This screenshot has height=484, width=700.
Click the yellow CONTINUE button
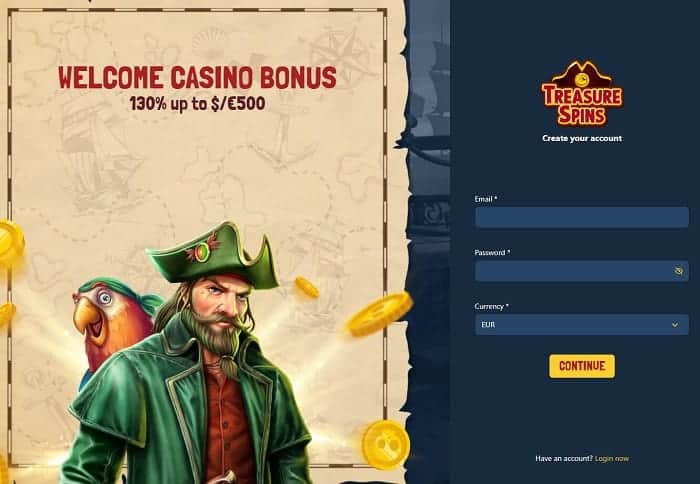(582, 366)
